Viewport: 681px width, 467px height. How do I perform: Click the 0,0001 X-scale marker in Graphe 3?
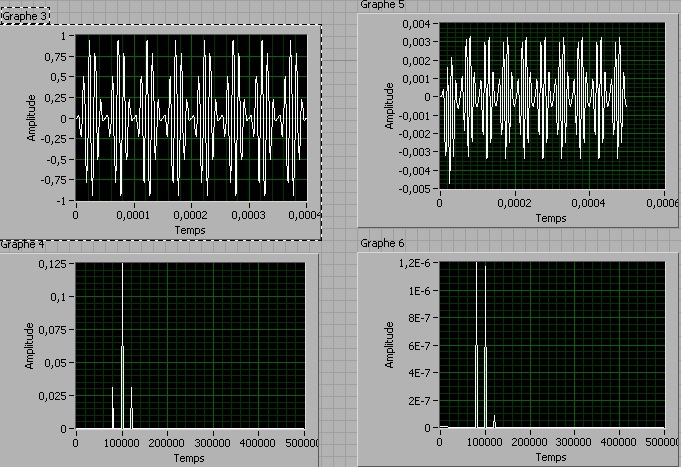click(x=133, y=215)
